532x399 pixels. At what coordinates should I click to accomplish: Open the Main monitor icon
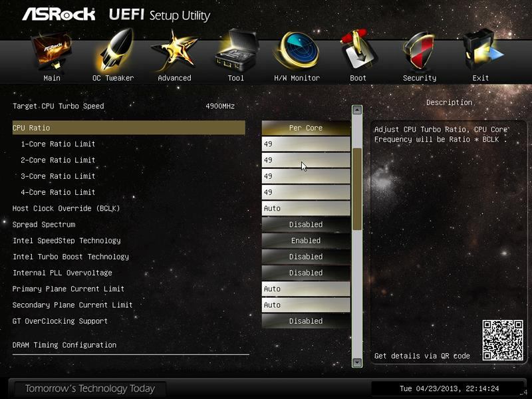[52, 51]
